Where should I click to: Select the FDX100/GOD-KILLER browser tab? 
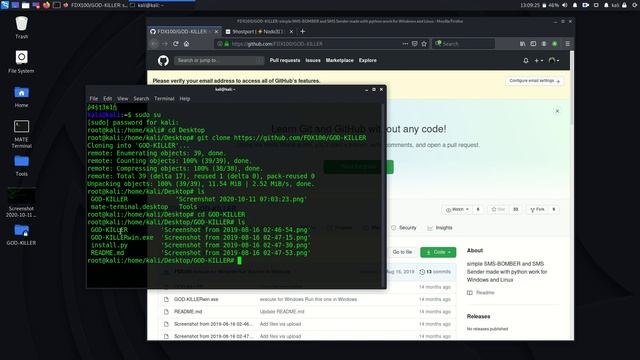point(184,31)
